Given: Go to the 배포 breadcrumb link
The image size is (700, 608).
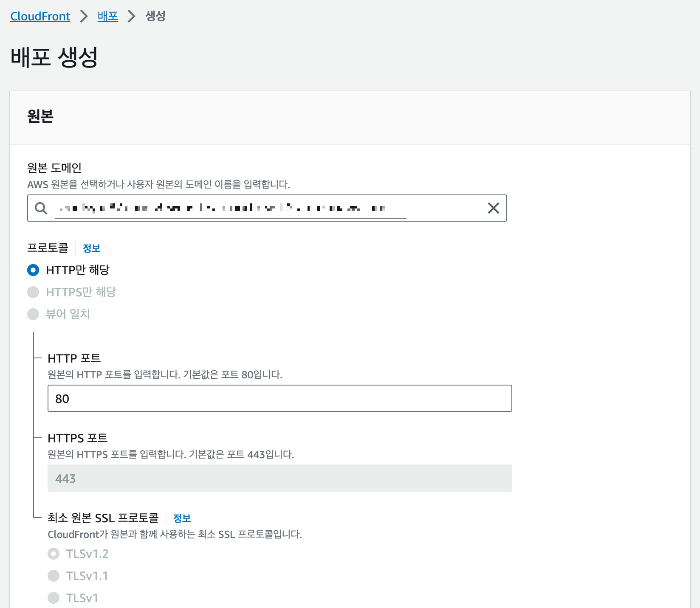Looking at the screenshot, I should [x=108, y=16].
